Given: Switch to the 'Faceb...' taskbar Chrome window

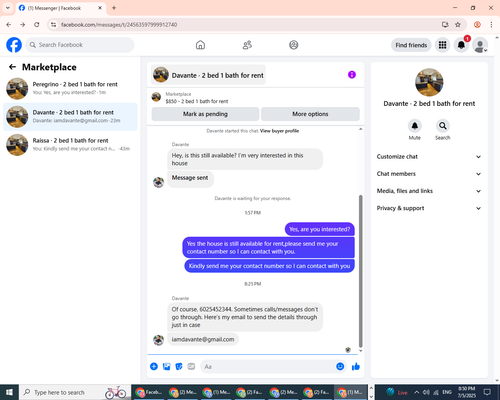Looking at the screenshot, I should tap(149, 392).
